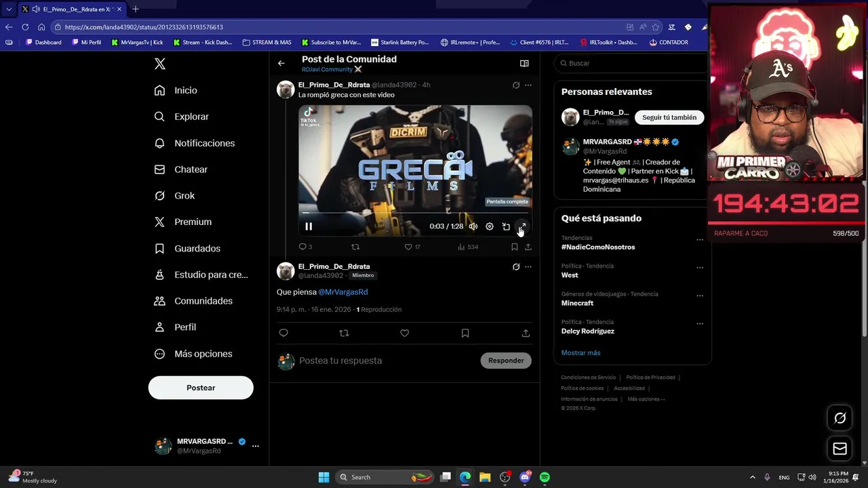Toggle picture-in-picture on video
Screen dimensions: 868x488
click(x=506, y=226)
